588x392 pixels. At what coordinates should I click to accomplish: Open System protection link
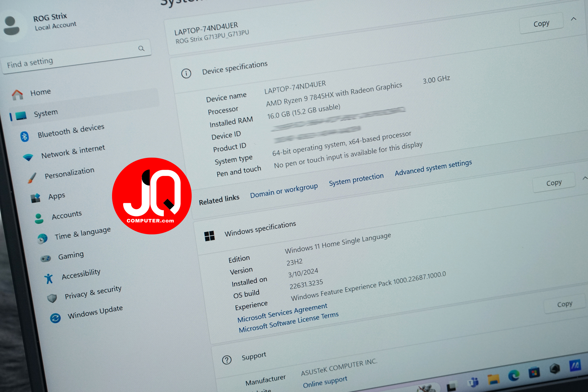[356, 180]
